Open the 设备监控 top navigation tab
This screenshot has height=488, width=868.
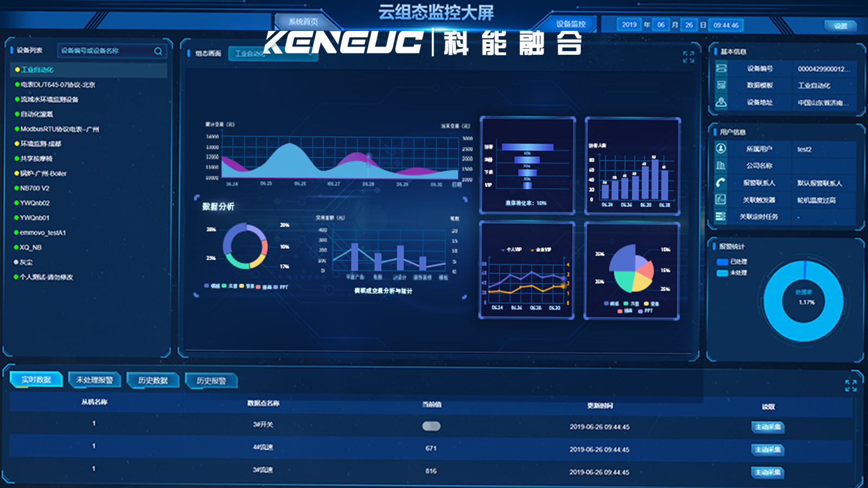click(571, 24)
